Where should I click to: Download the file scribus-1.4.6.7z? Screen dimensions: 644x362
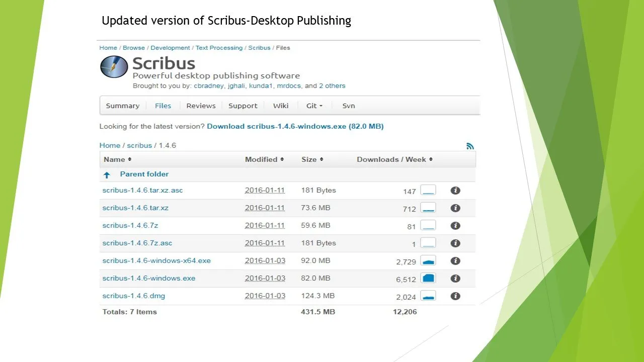pos(130,225)
